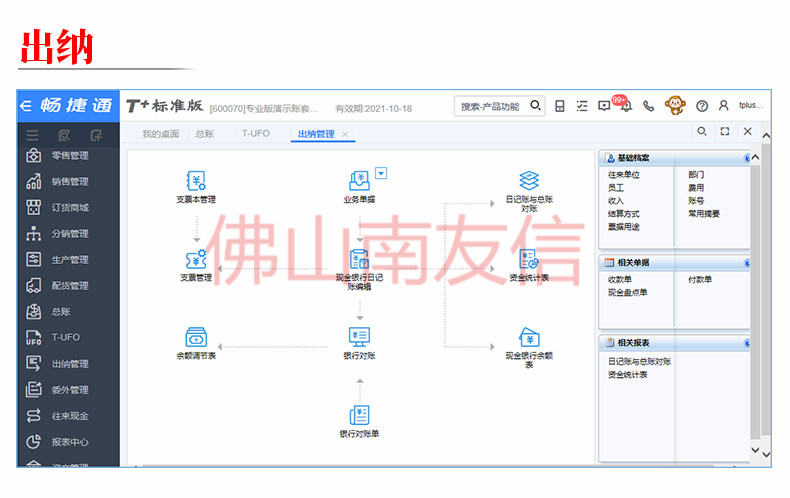Switch to the 总账 tab
This screenshot has width=790, height=498.
[205, 134]
